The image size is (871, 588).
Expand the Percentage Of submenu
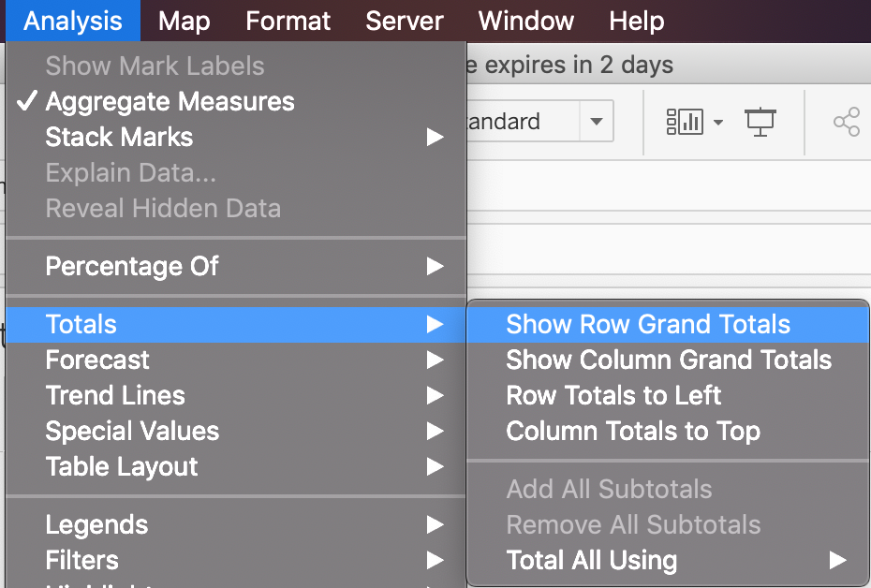click(132, 266)
